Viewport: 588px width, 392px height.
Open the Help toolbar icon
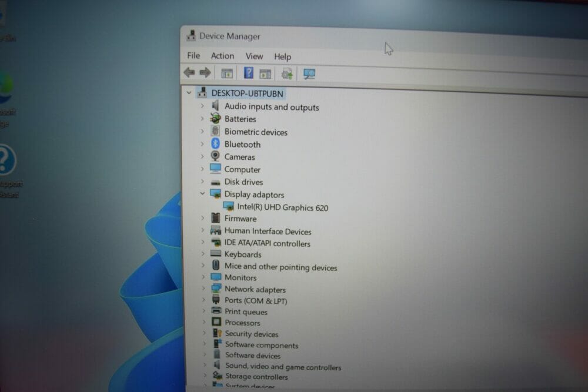pyautogui.click(x=248, y=73)
